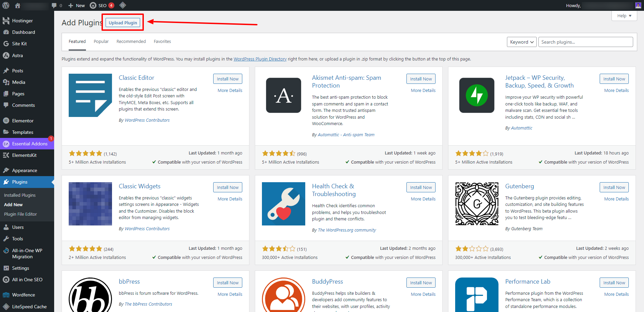Image resolution: width=644 pixels, height=312 pixels.
Task: Click the Elementor icon in sidebar
Action: click(x=6, y=121)
